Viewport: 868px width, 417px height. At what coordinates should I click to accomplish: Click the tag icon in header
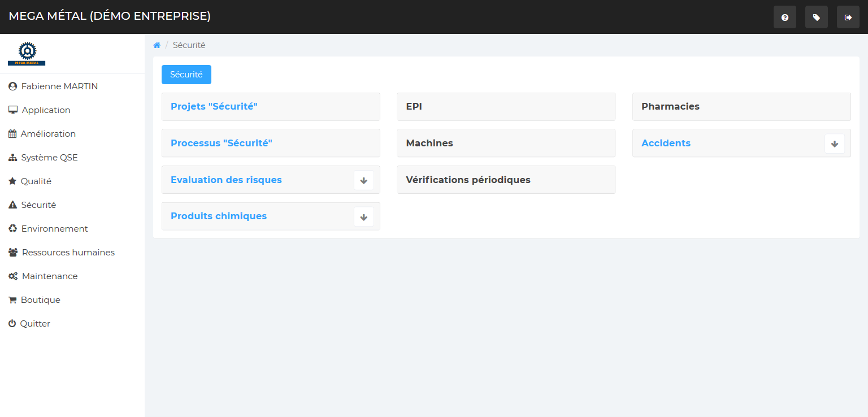(816, 18)
